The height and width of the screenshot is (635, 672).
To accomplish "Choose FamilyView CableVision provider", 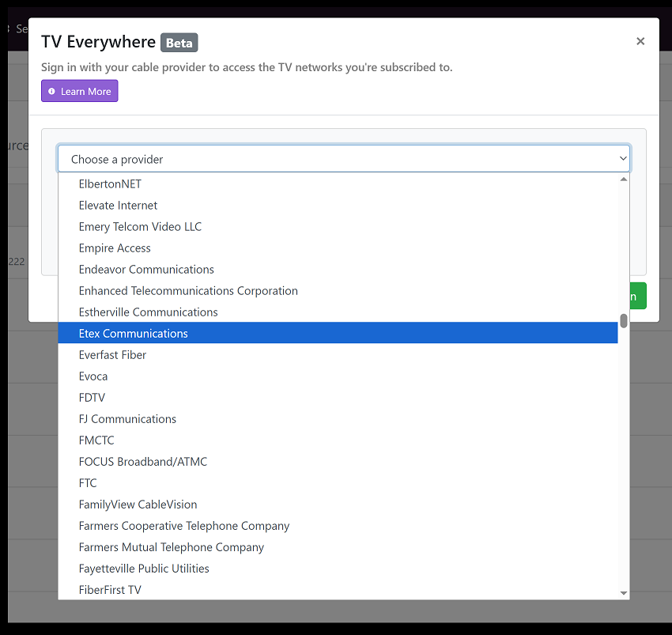I will point(138,504).
